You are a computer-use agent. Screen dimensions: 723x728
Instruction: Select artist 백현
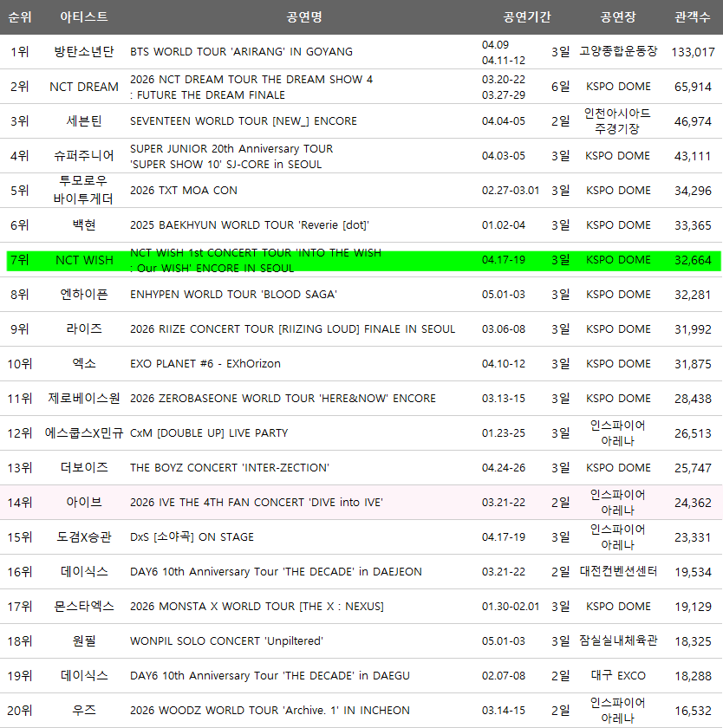click(84, 225)
